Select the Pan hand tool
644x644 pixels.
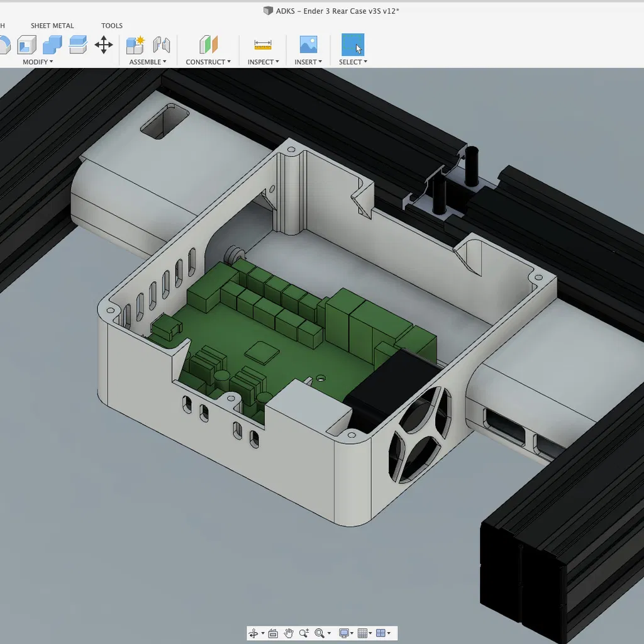[289, 633]
